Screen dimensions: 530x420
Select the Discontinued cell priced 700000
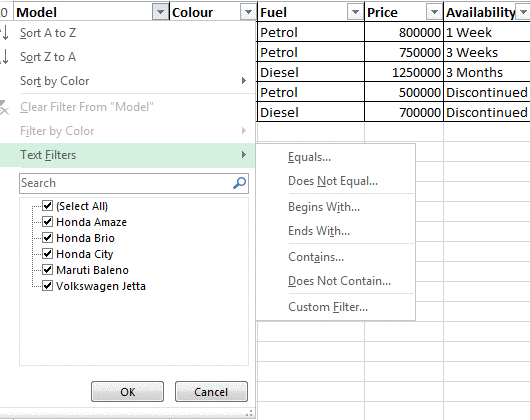[x=487, y=112]
